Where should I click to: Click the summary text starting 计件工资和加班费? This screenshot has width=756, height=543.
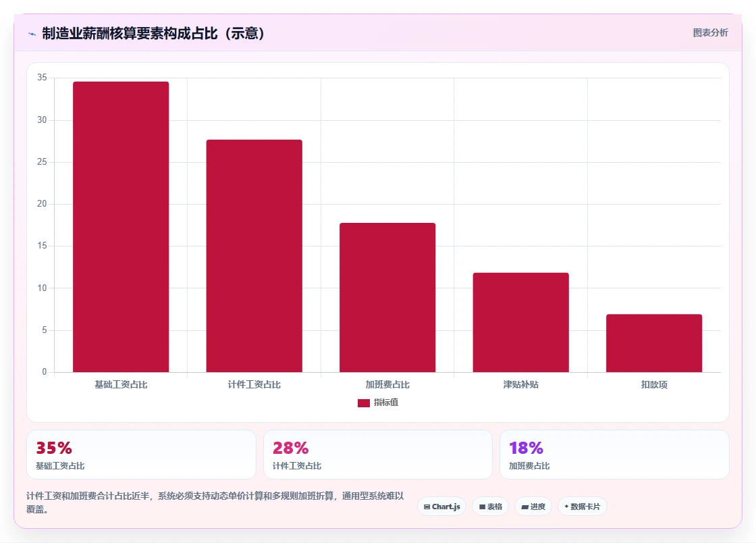215,502
